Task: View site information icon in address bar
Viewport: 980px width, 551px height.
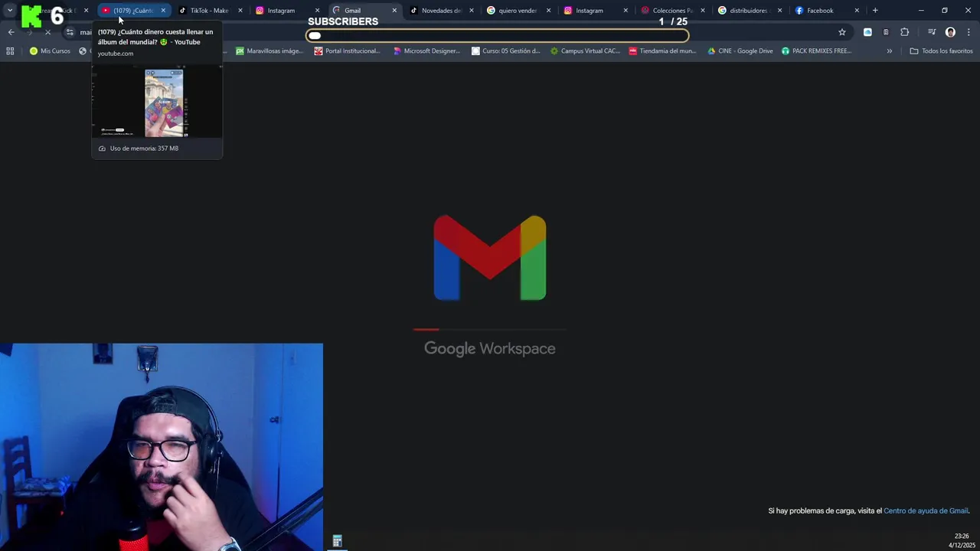Action: tap(70, 32)
